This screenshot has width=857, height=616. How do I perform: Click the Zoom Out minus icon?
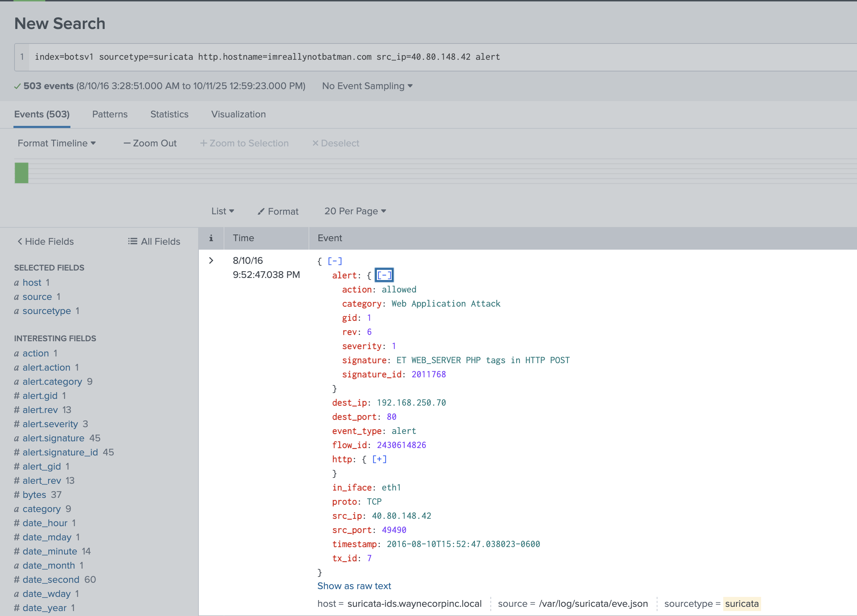point(127,144)
